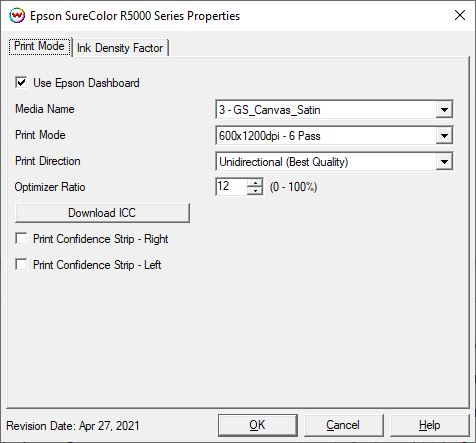The width and height of the screenshot is (476, 443).
Task: Close the Epson SureColor Properties dialog
Action: click(x=460, y=15)
